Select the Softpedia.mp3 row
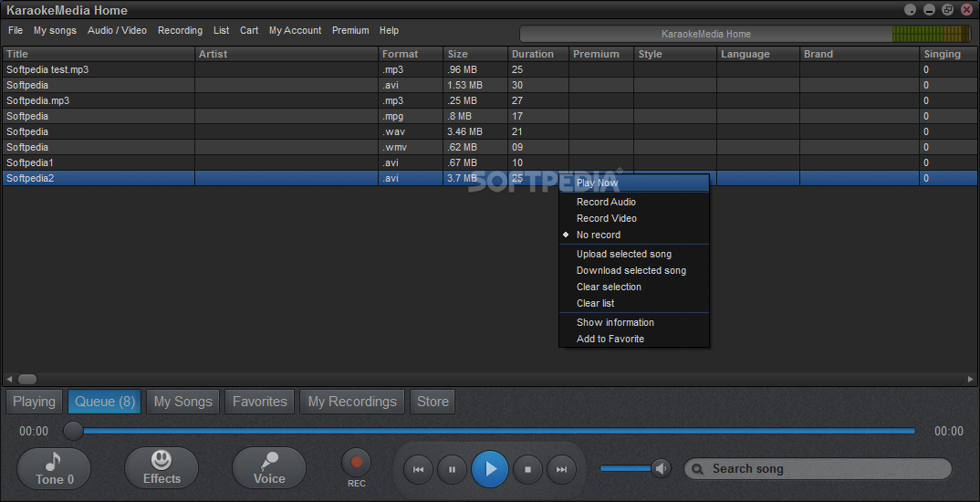The image size is (980, 502). [x=490, y=100]
